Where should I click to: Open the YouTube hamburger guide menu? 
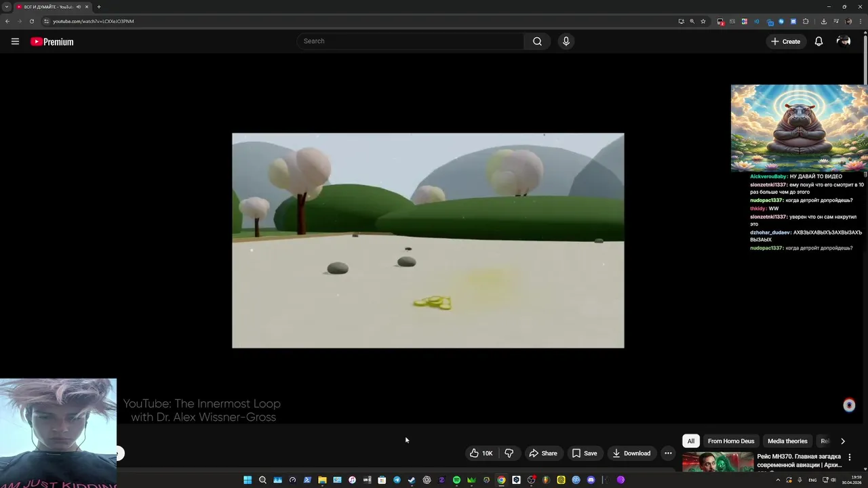click(x=15, y=41)
